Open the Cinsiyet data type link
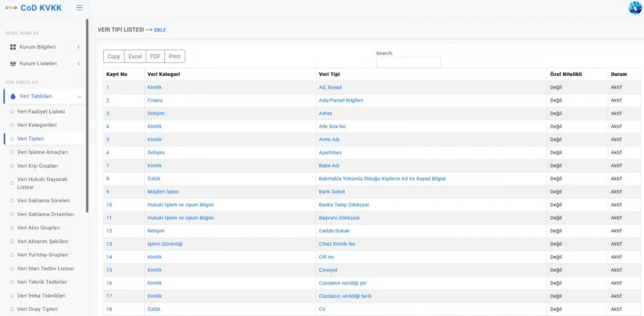 click(x=328, y=270)
